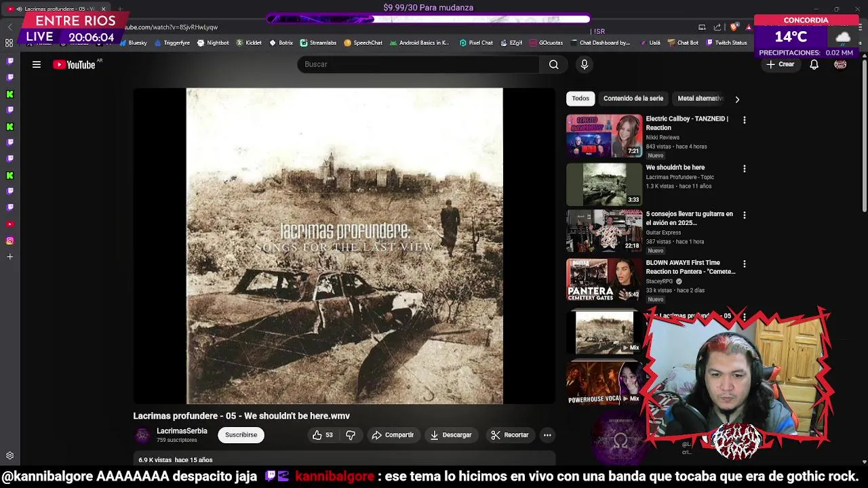Screen dimensions: 868x488
Task: Open the EZgif bookmark
Action: coord(511,43)
